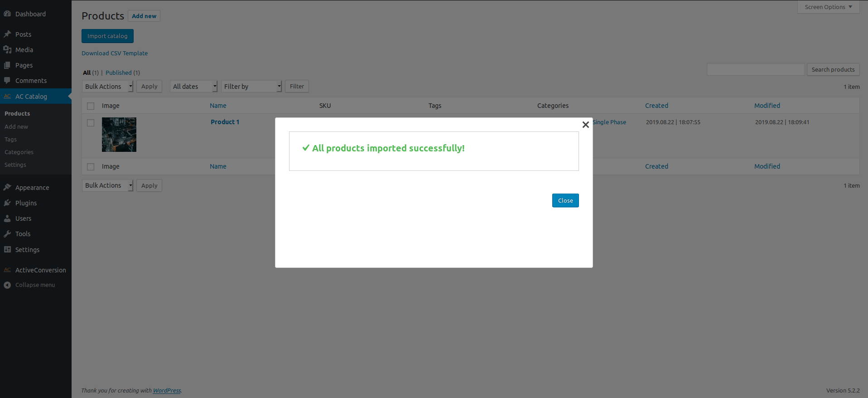Open the Download CSV Template link
The width and height of the screenshot is (868, 398).
(x=115, y=53)
